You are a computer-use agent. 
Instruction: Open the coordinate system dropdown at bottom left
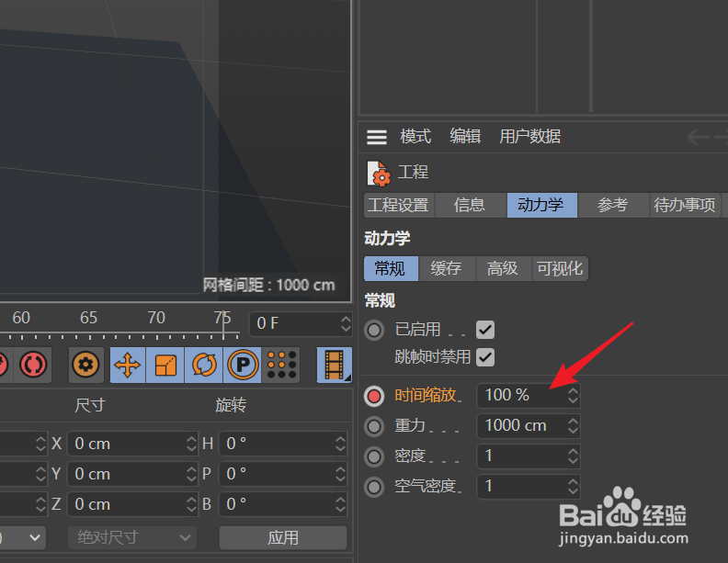(x=22, y=537)
